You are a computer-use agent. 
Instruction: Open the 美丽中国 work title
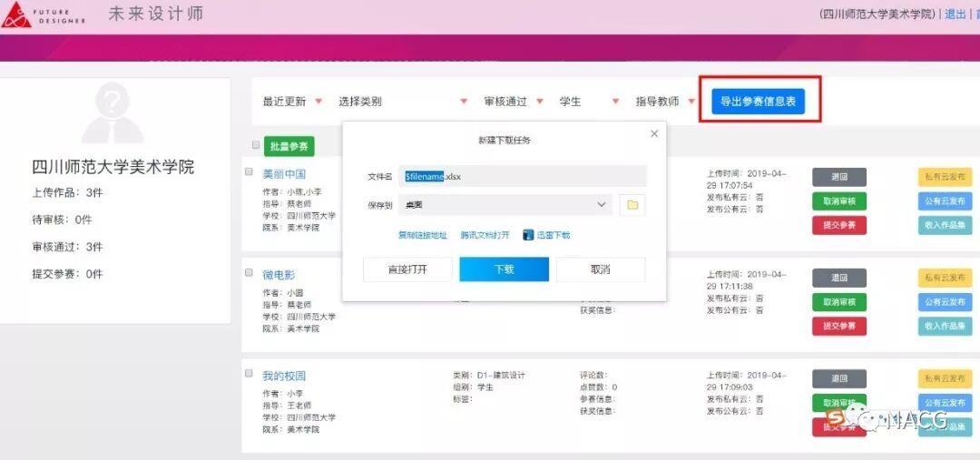click(284, 174)
